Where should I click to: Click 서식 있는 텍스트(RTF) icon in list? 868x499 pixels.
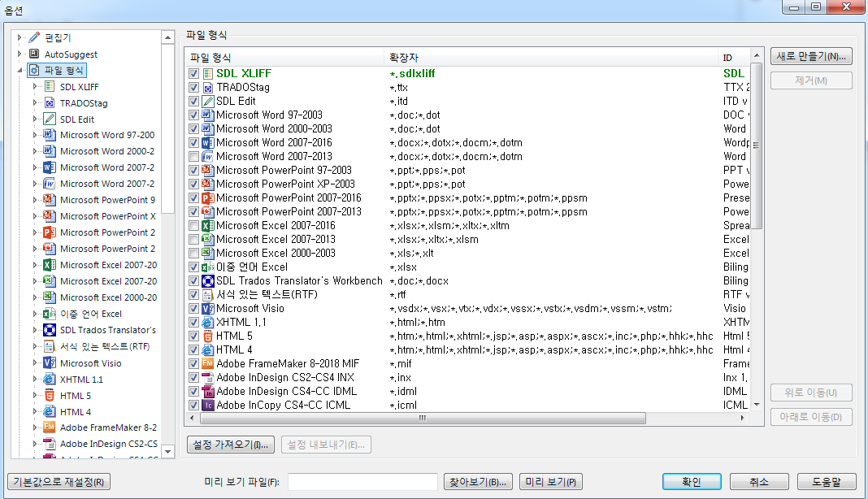tap(207, 295)
